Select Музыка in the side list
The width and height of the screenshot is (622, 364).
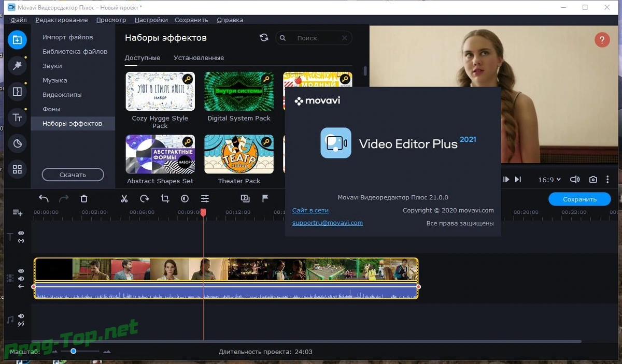(x=73, y=80)
